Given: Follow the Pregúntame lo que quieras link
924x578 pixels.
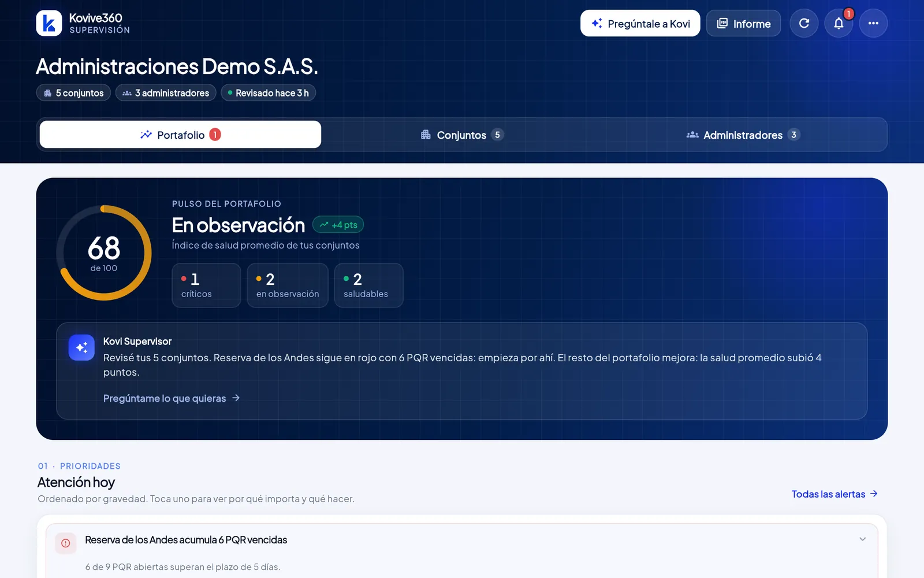Looking at the screenshot, I should click(x=172, y=398).
